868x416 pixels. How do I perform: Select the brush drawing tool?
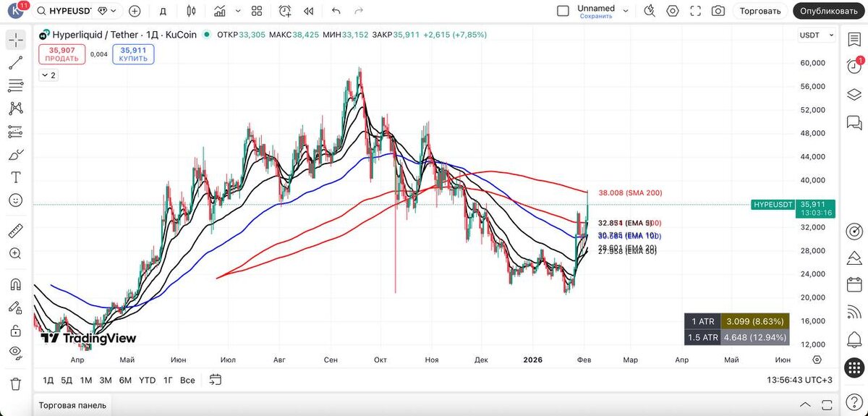coord(16,155)
